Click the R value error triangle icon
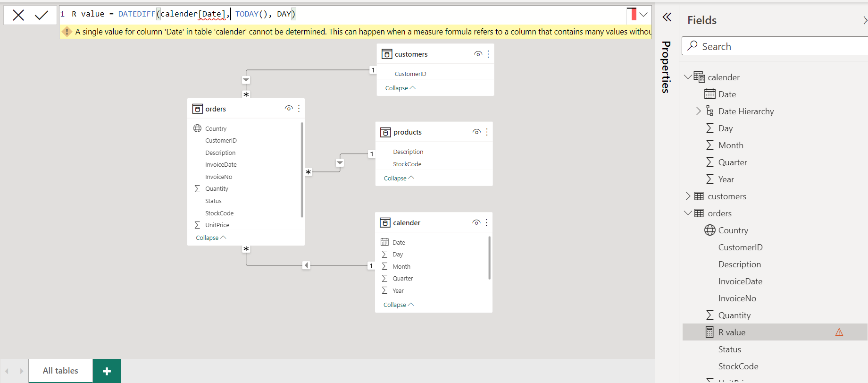 [839, 332]
